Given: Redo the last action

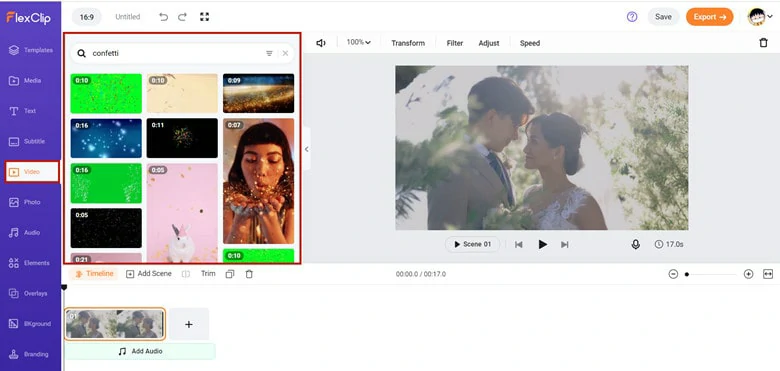Looking at the screenshot, I should 183,17.
